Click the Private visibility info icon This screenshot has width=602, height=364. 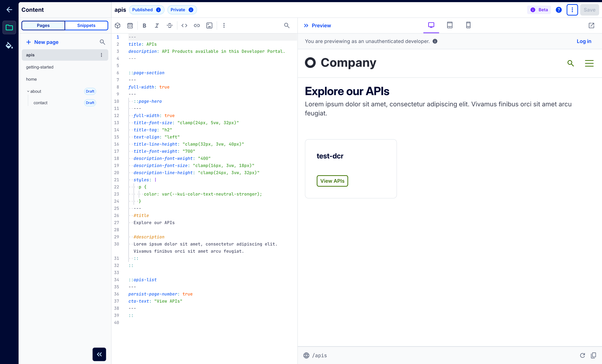point(191,10)
